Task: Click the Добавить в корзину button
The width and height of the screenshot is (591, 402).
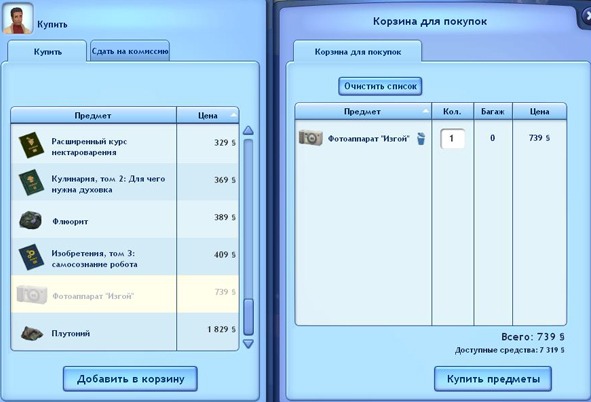Action: click(x=130, y=379)
